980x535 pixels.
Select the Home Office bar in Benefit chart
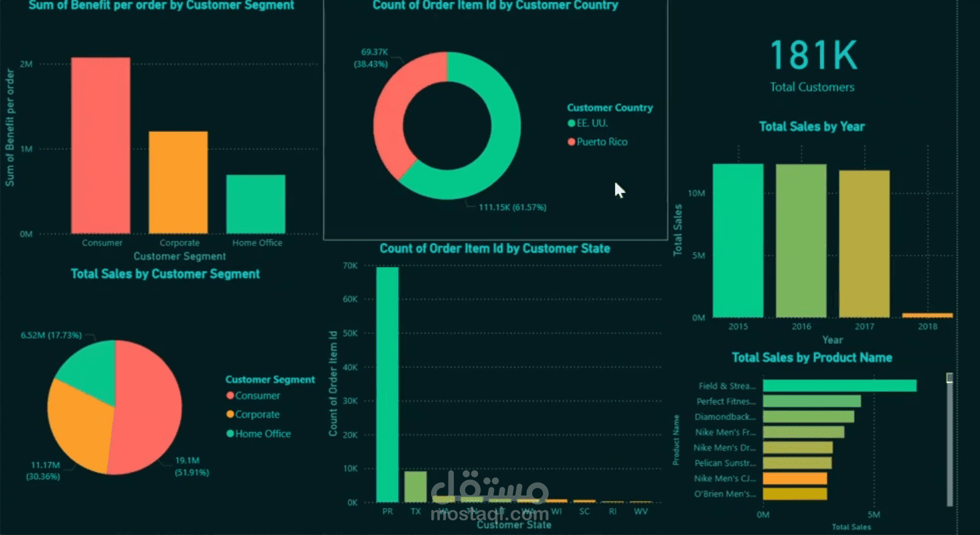256,204
